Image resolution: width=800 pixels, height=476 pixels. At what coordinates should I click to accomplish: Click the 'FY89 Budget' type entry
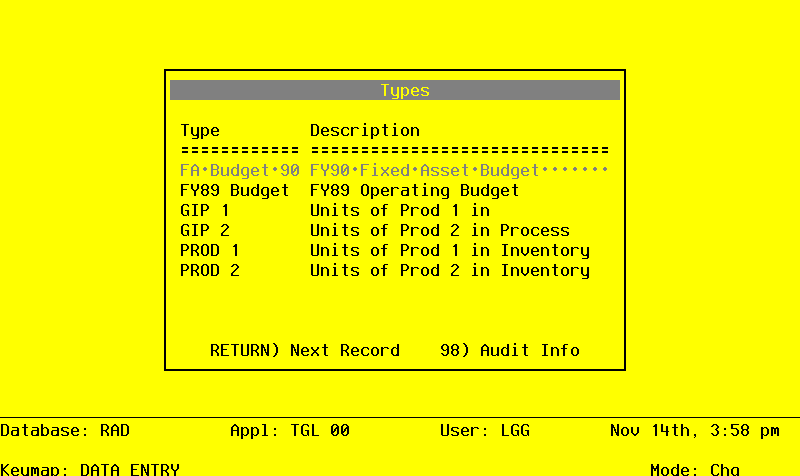[x=235, y=190]
